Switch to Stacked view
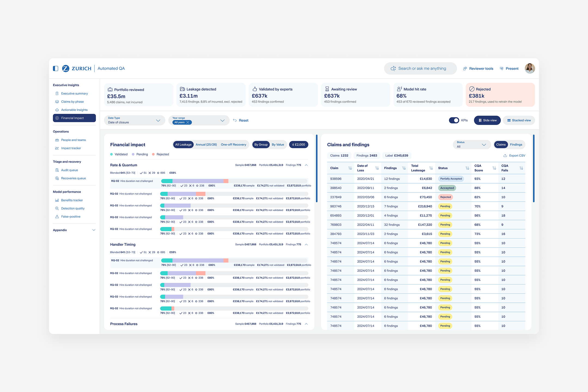This screenshot has width=588, height=392. coord(519,120)
